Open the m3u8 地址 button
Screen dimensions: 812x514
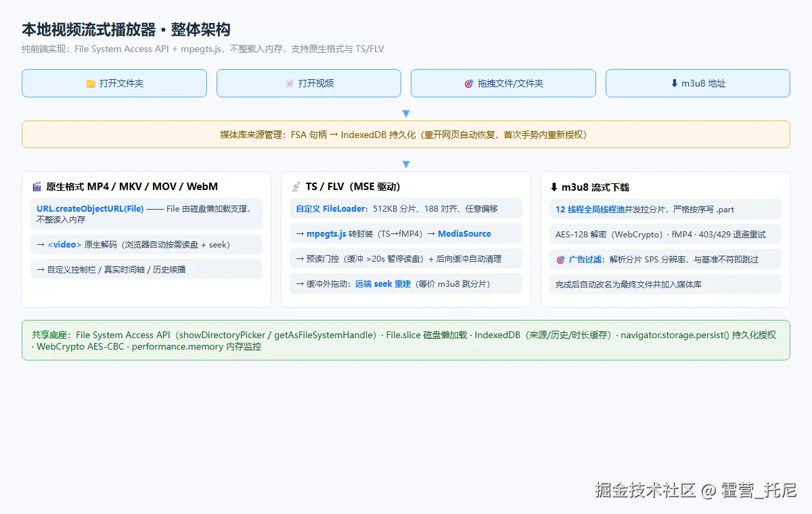(698, 83)
